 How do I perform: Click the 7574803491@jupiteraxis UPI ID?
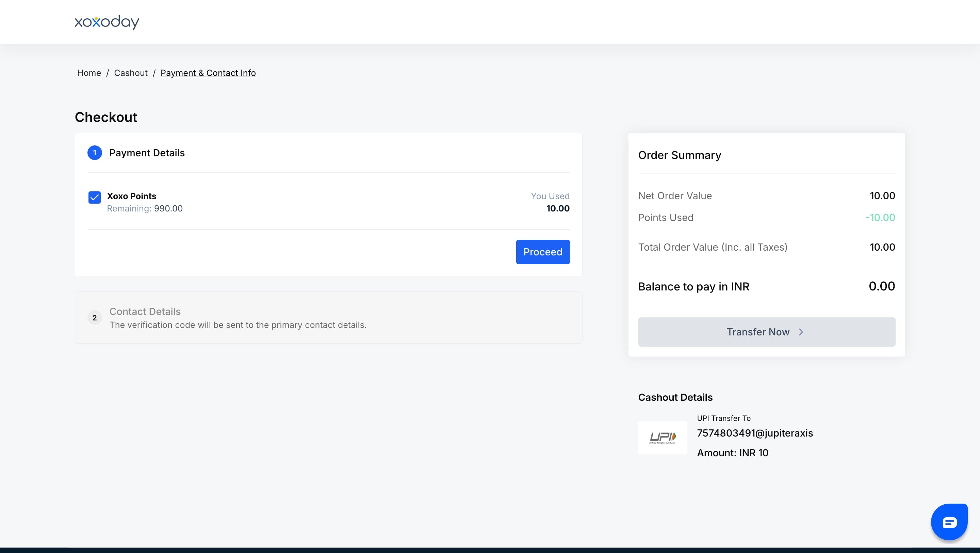pyautogui.click(x=755, y=433)
